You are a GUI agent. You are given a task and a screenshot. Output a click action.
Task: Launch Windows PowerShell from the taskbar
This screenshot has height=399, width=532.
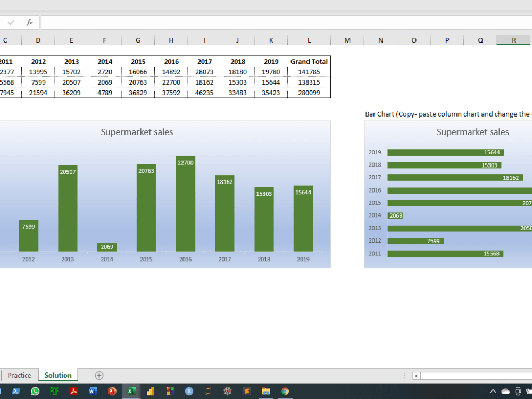[16, 391]
